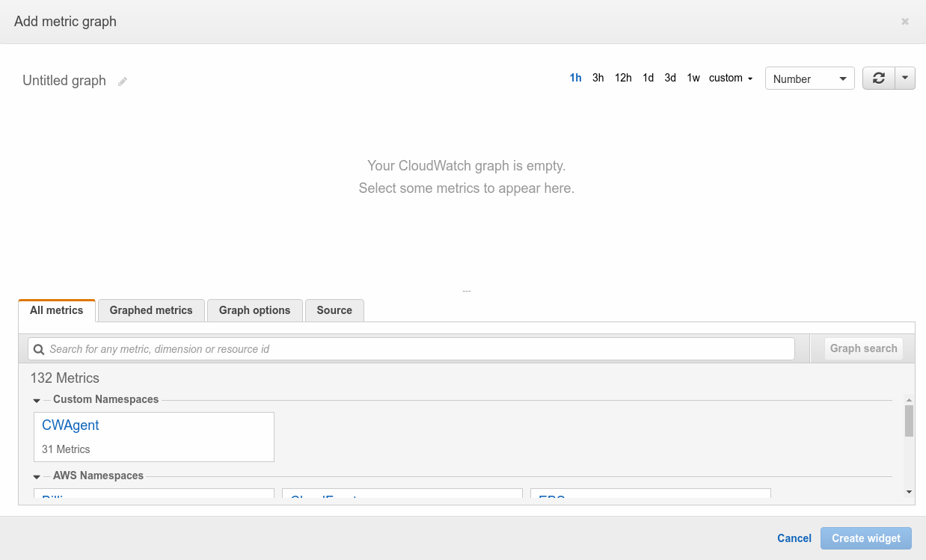Click the AWS Namespaces heading text
This screenshot has width=926, height=560.
pos(99,476)
